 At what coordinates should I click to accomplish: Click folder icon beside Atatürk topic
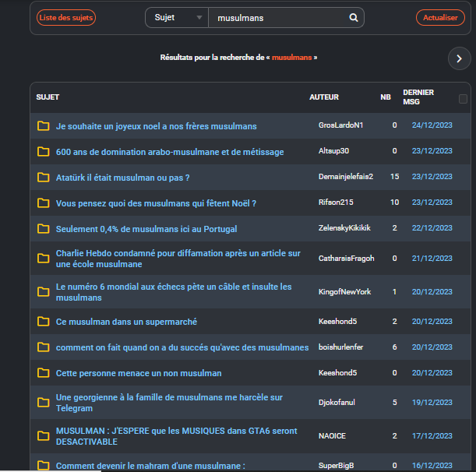pyautogui.click(x=44, y=178)
